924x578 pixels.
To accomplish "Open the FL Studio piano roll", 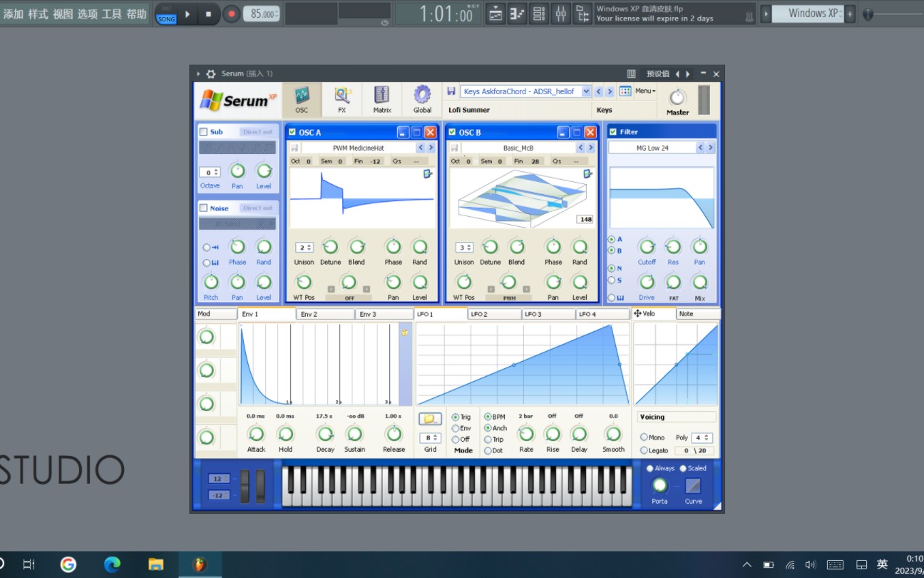I will click(518, 14).
